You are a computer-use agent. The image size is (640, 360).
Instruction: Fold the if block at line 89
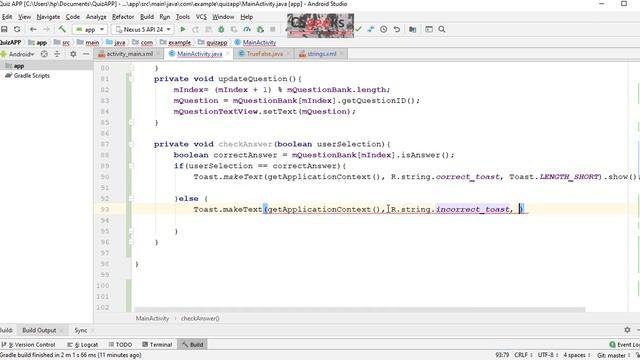click(131, 166)
